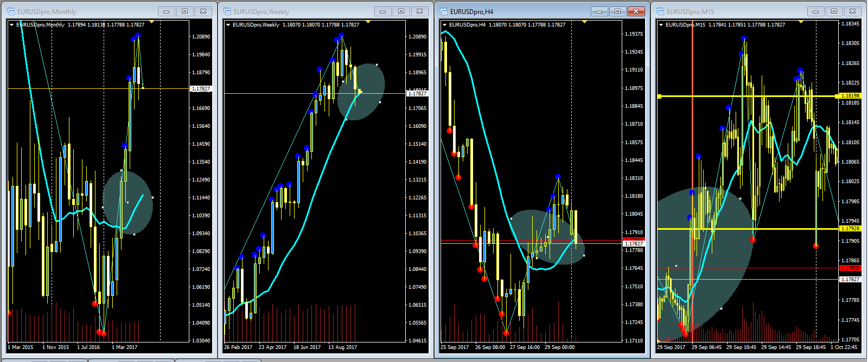868x362 pixels.
Task: Click the 1.20890 value on Monthly price axis
Action: [x=201, y=37]
